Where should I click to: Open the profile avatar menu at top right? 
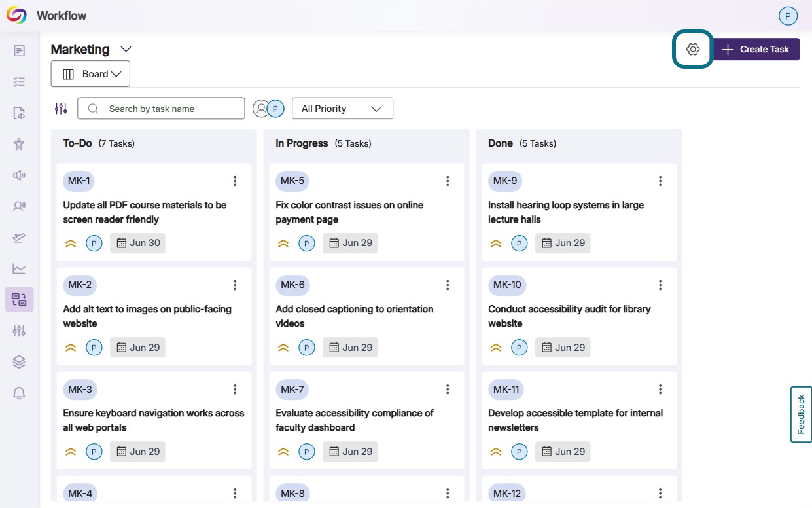[x=788, y=16]
